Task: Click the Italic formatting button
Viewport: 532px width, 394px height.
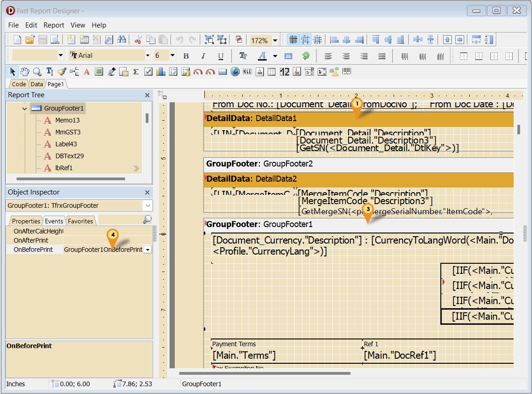Action: [203, 55]
